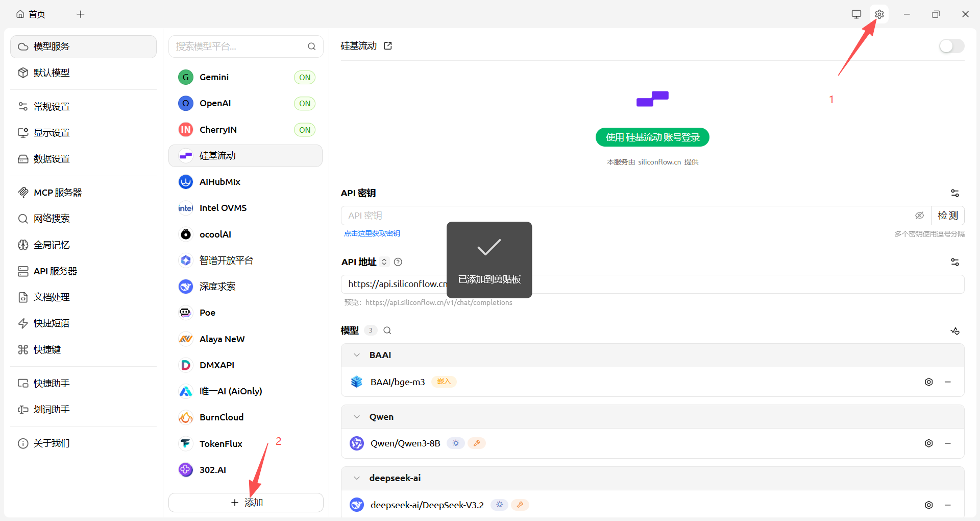Viewport: 980px width, 521px height.
Task: Open settings via gear icon in title bar
Action: 879,14
